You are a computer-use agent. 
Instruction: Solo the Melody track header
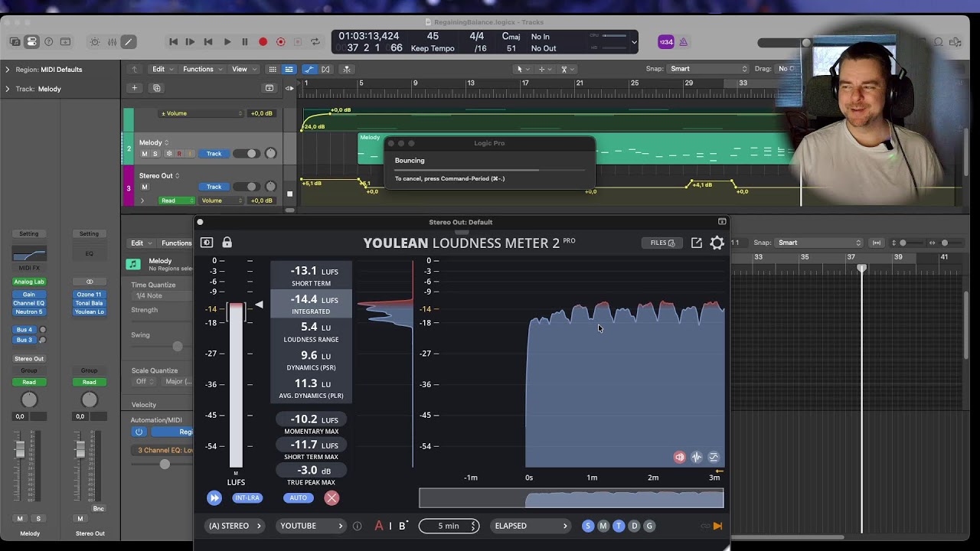(155, 154)
